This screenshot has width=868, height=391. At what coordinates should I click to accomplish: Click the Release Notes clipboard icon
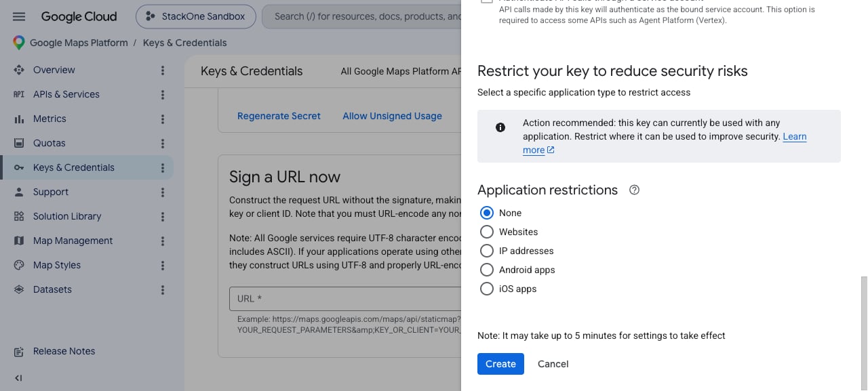(19, 351)
